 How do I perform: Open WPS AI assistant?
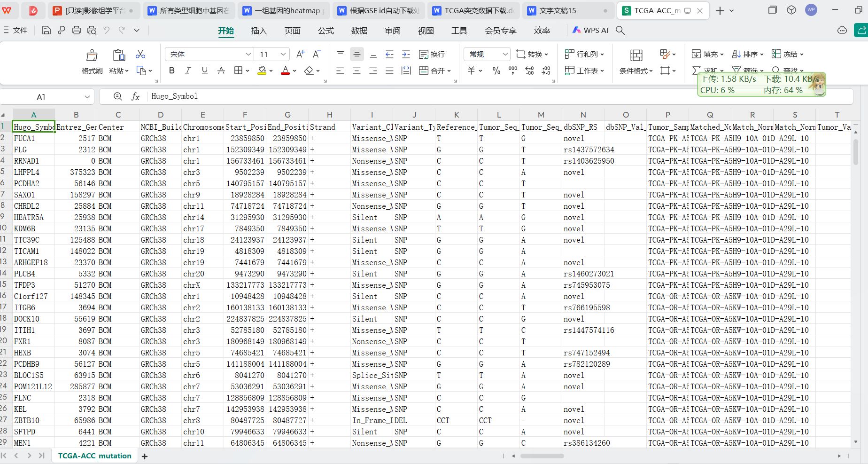pos(590,30)
